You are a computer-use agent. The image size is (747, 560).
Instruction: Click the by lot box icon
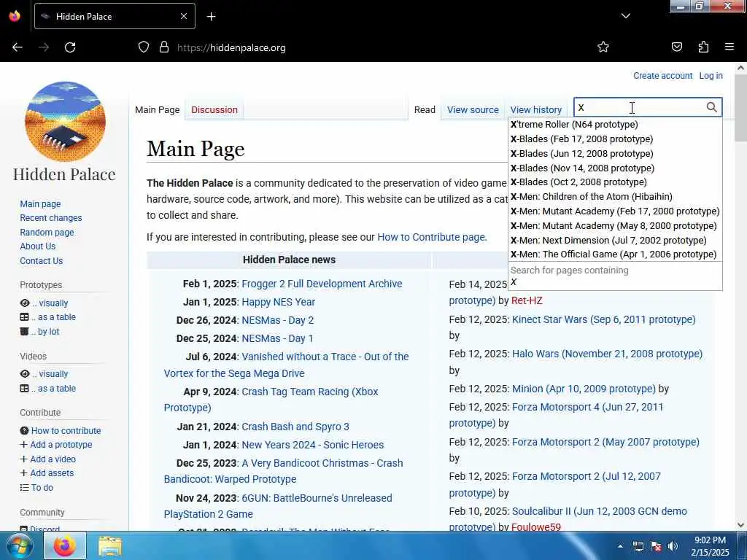click(x=24, y=332)
